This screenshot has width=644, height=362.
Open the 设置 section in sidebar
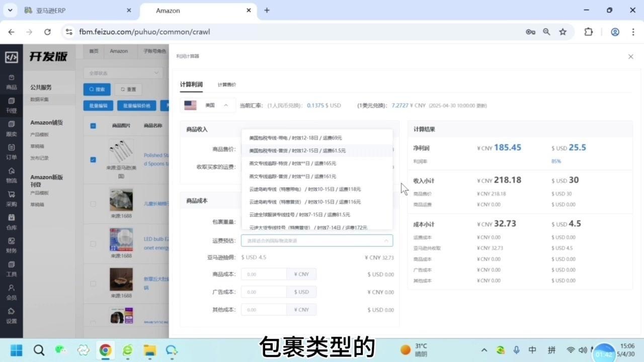tap(11, 316)
